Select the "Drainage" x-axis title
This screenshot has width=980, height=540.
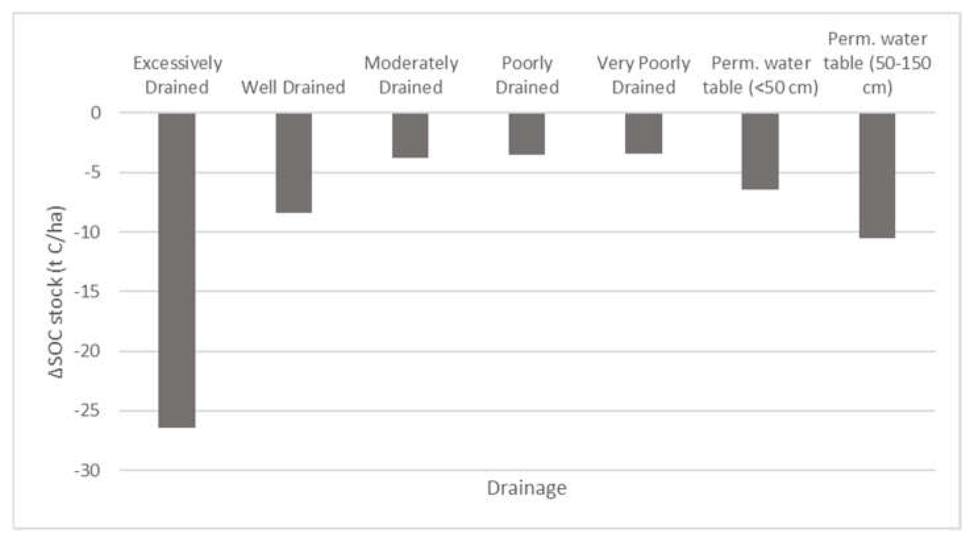(527, 488)
